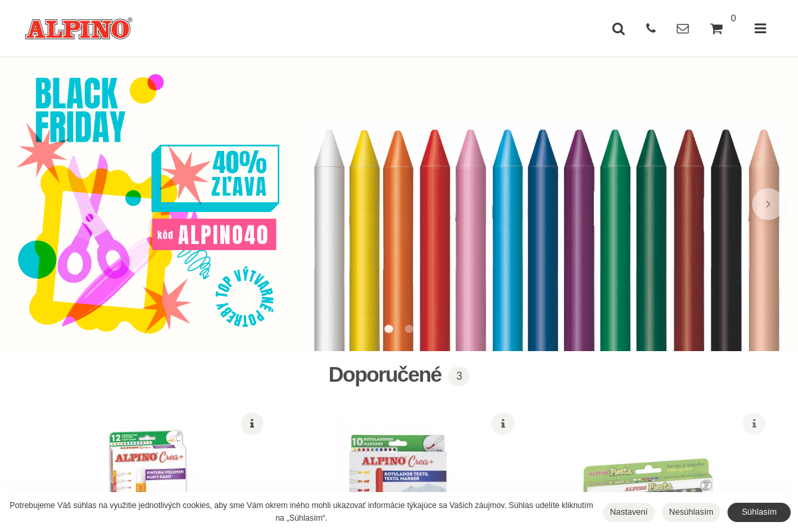This screenshot has height=532, width=798.
Task: Click the Doporučené heading count badge
Action: click(459, 376)
